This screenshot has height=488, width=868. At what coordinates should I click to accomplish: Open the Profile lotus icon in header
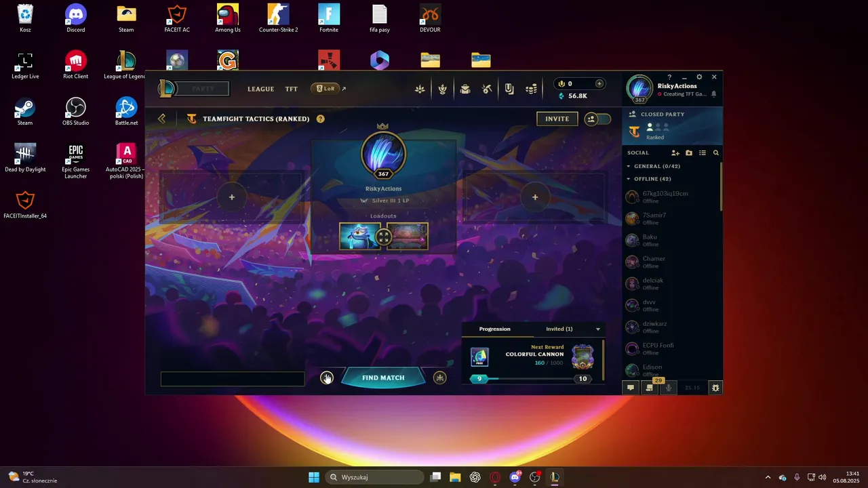(420, 89)
